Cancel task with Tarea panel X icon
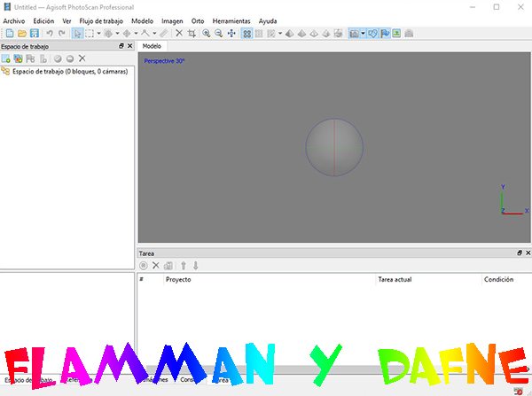The width and height of the screenshot is (532, 396). (x=156, y=266)
